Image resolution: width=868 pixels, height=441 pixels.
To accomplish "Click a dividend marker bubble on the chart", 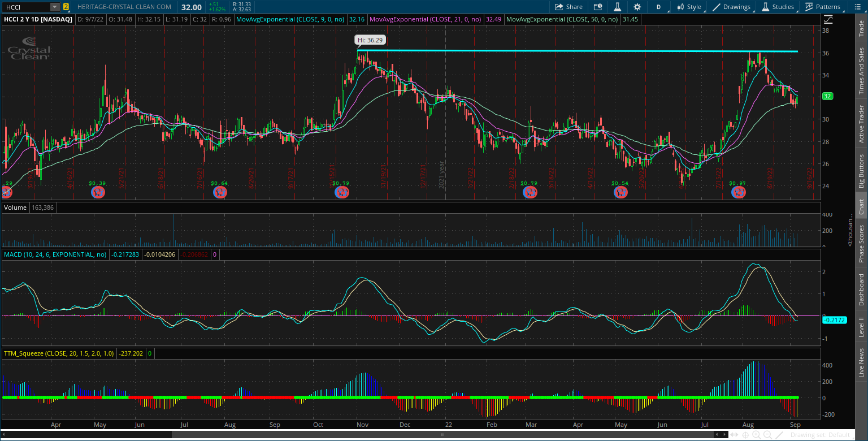I will coord(341,192).
